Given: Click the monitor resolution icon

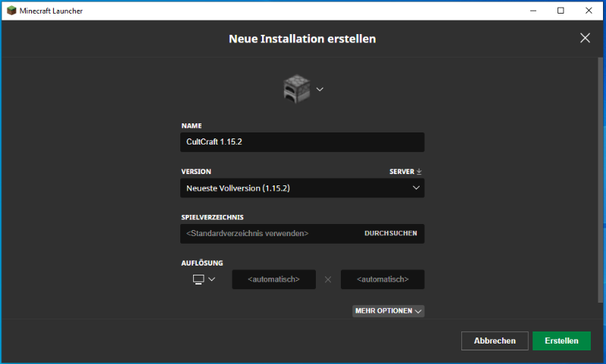Looking at the screenshot, I should click(198, 279).
